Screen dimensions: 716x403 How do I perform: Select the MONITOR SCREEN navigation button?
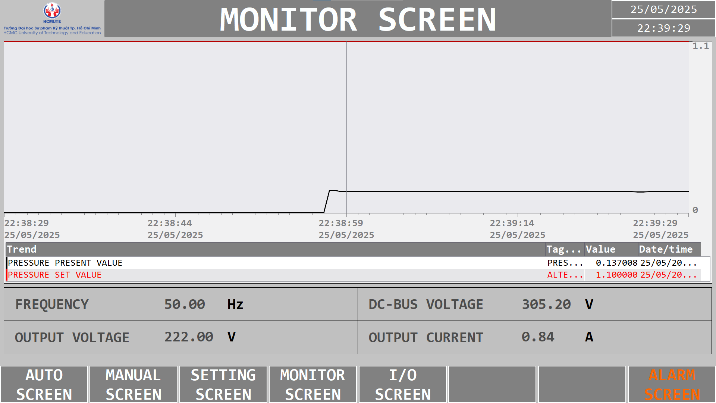pos(312,384)
